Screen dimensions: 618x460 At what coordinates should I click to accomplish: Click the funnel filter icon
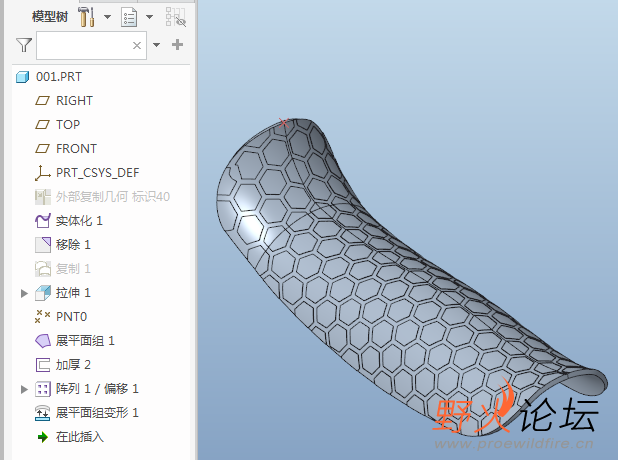[x=24, y=45]
